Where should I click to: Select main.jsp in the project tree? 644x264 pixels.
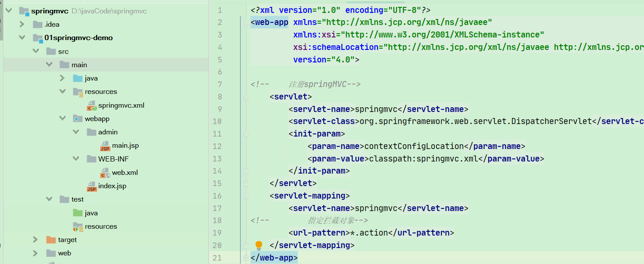point(125,146)
